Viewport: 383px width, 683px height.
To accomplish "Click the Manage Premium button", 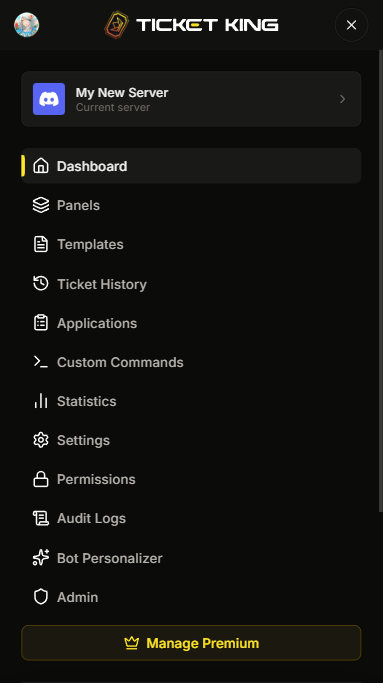I will [x=191, y=643].
